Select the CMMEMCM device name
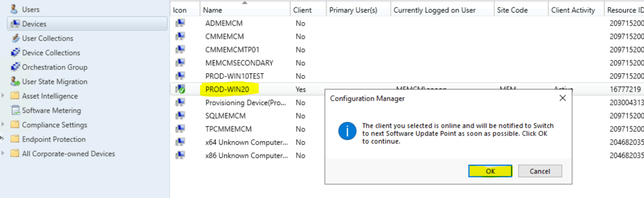This screenshot has height=198, width=644. (x=224, y=36)
